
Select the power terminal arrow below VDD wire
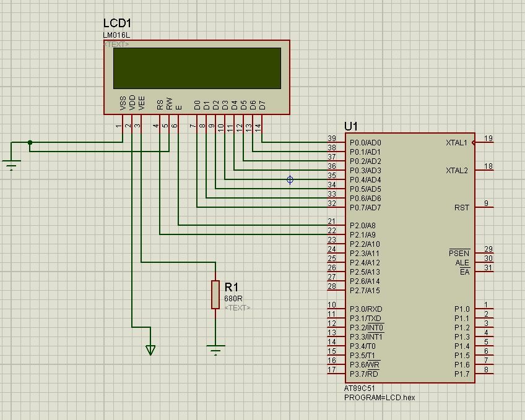point(150,350)
